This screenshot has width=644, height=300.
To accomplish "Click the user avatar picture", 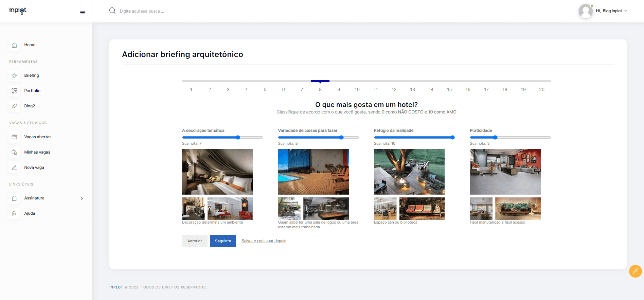I will [x=586, y=11].
